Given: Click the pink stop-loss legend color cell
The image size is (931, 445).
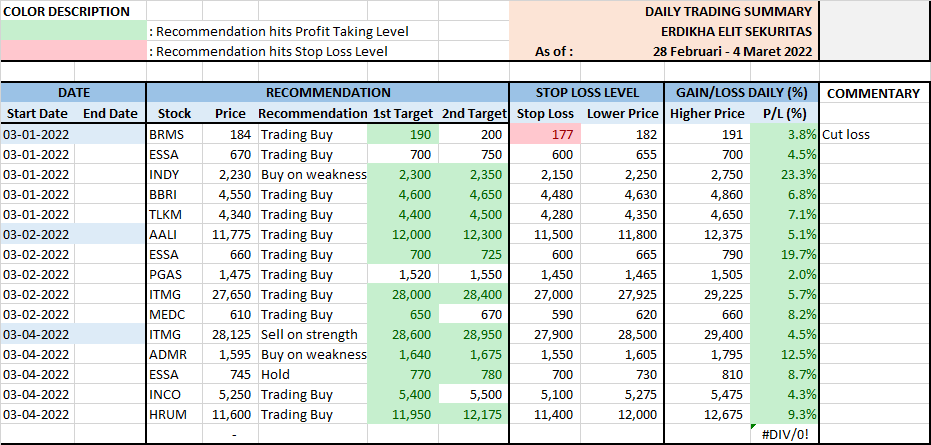Looking at the screenshot, I should (x=73, y=51).
